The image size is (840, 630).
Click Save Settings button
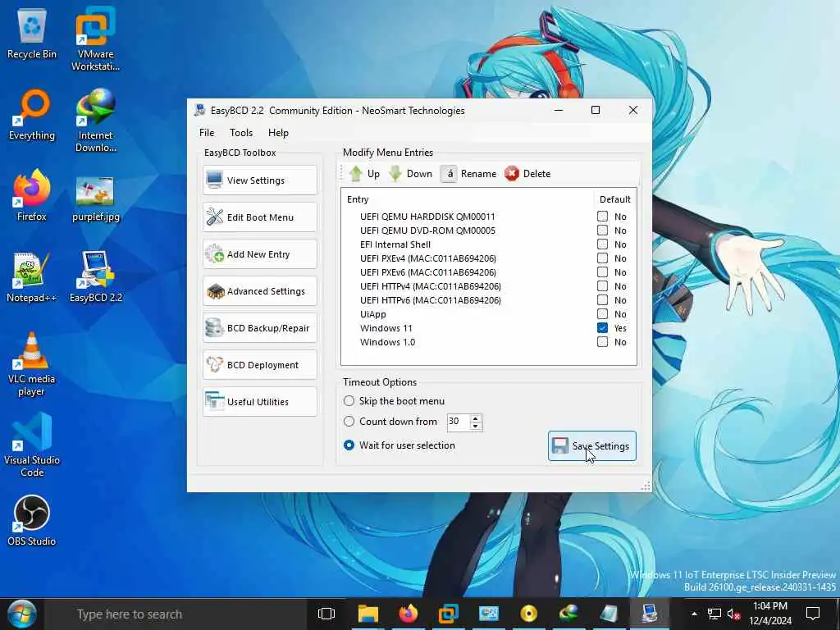592,445
